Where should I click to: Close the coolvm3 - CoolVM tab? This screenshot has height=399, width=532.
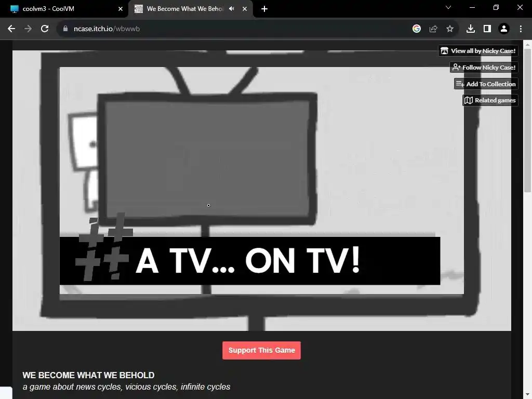coord(121,9)
